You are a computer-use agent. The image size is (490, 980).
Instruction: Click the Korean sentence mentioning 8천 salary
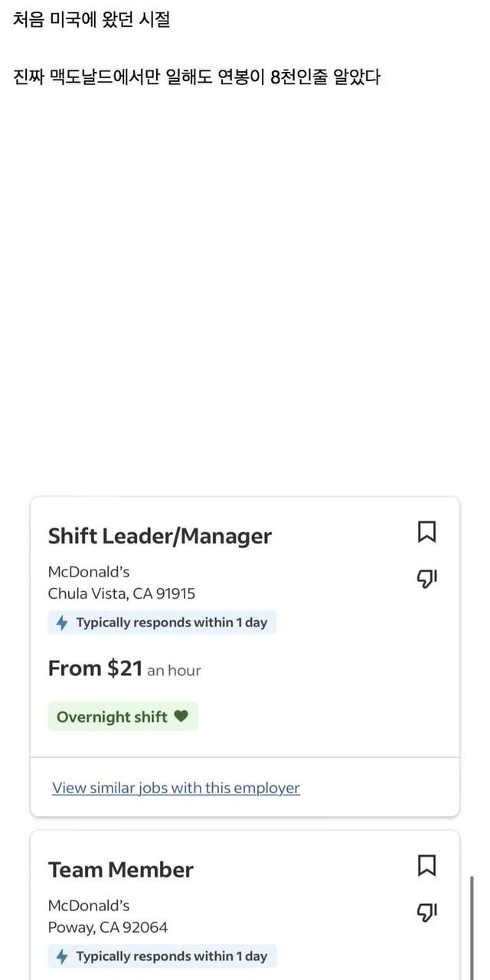tap(197, 77)
